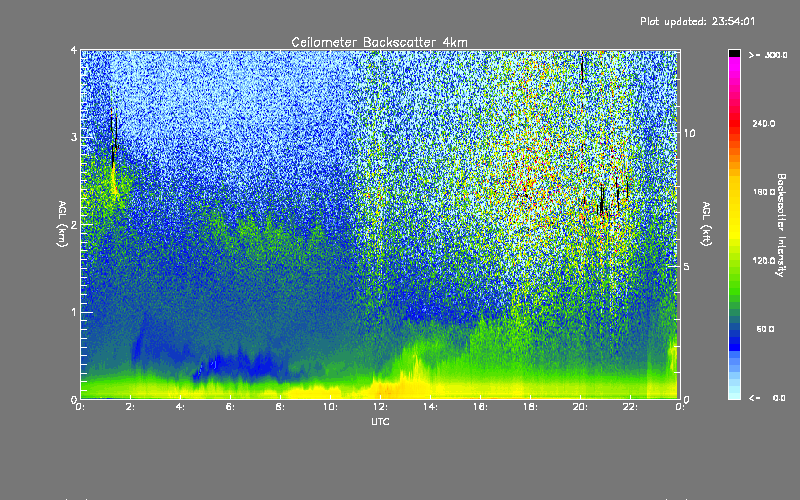Click the '10:' tick label on time axis
The image size is (800, 500).
pyautogui.click(x=331, y=407)
